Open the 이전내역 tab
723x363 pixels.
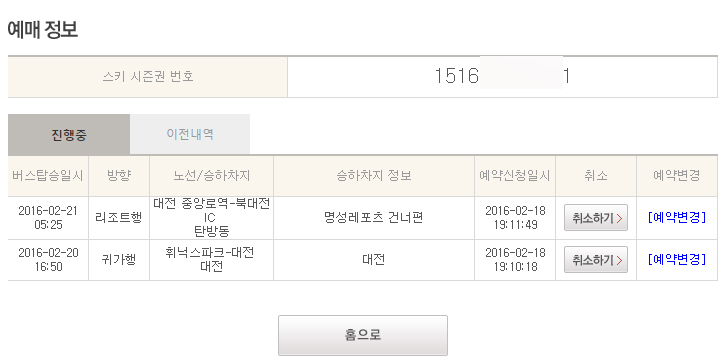pyautogui.click(x=190, y=134)
